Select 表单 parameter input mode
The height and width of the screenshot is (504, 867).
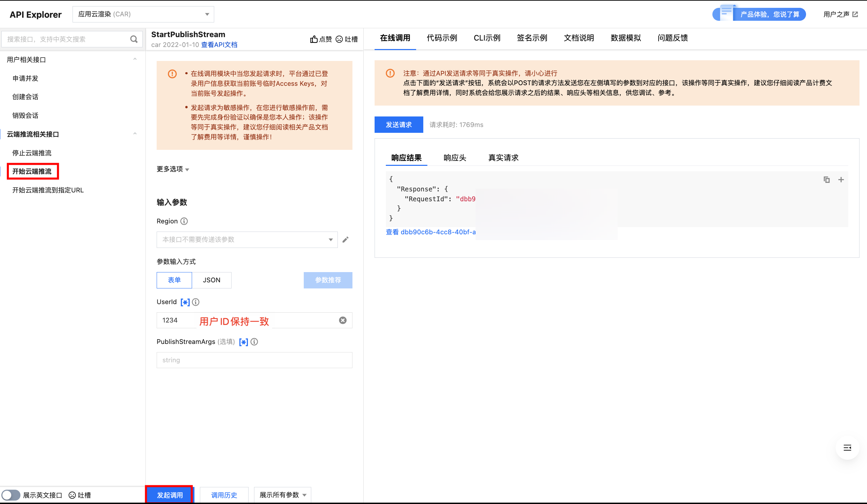(x=174, y=280)
